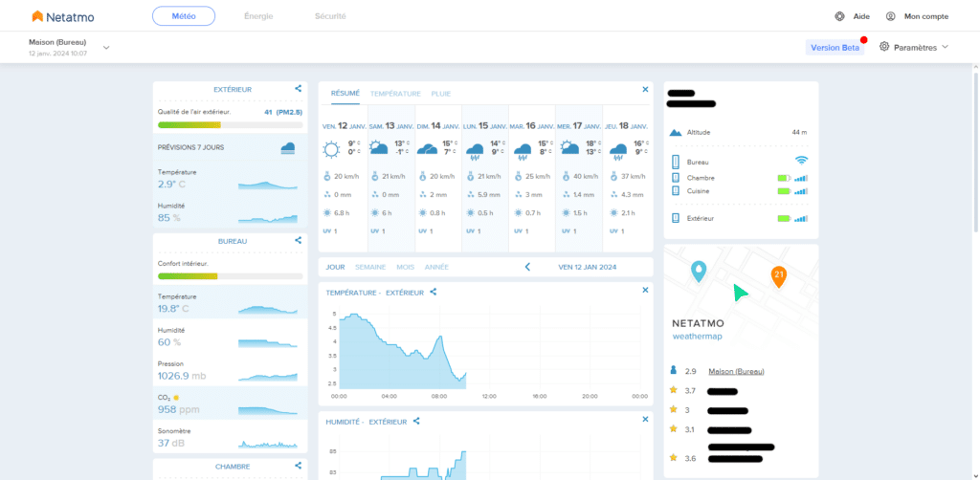Expand the Maison (Bureau) station dropdown

[x=106, y=48]
